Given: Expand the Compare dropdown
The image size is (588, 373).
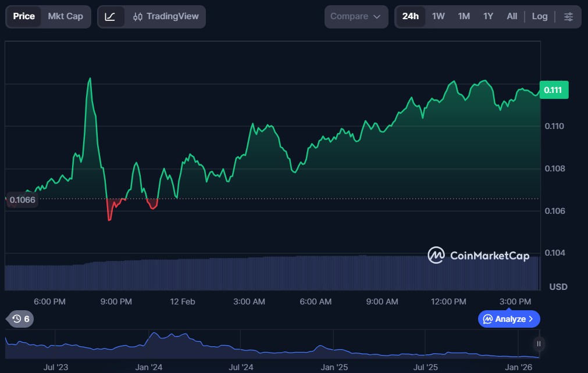Looking at the screenshot, I should pyautogui.click(x=355, y=17).
